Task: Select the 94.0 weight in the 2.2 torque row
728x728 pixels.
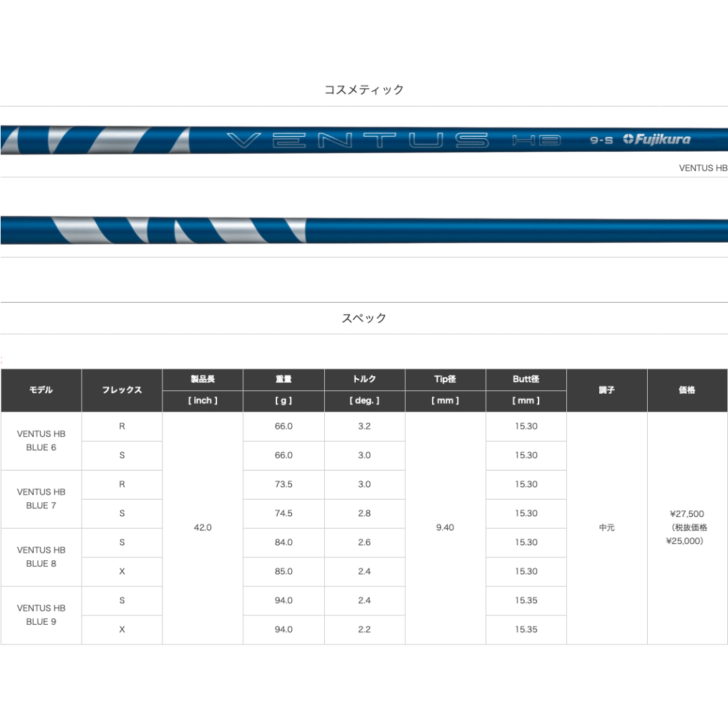Action: (283, 629)
